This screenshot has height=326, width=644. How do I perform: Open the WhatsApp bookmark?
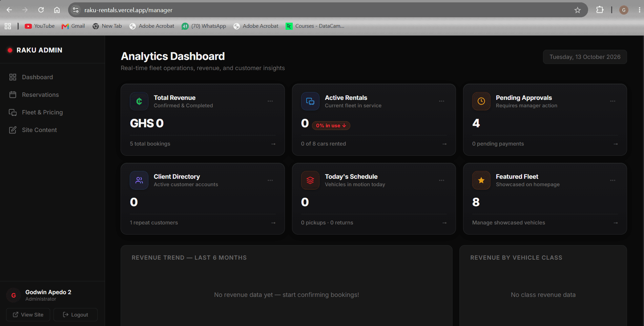coord(204,26)
